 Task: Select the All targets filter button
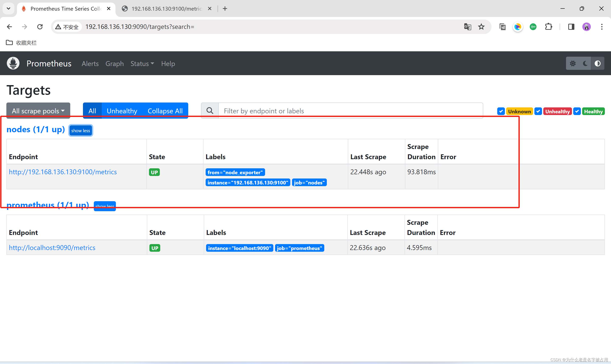pyautogui.click(x=92, y=111)
